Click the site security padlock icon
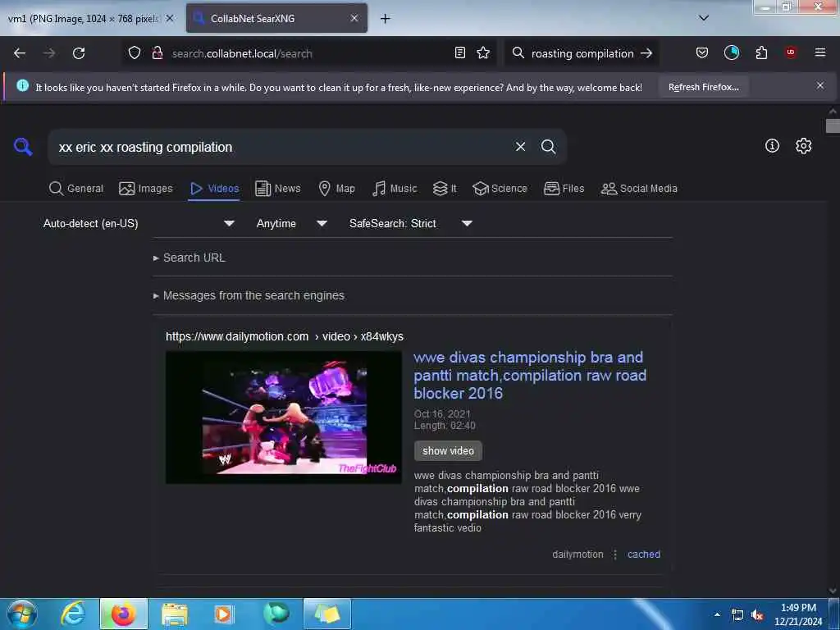840x630 pixels. [157, 53]
